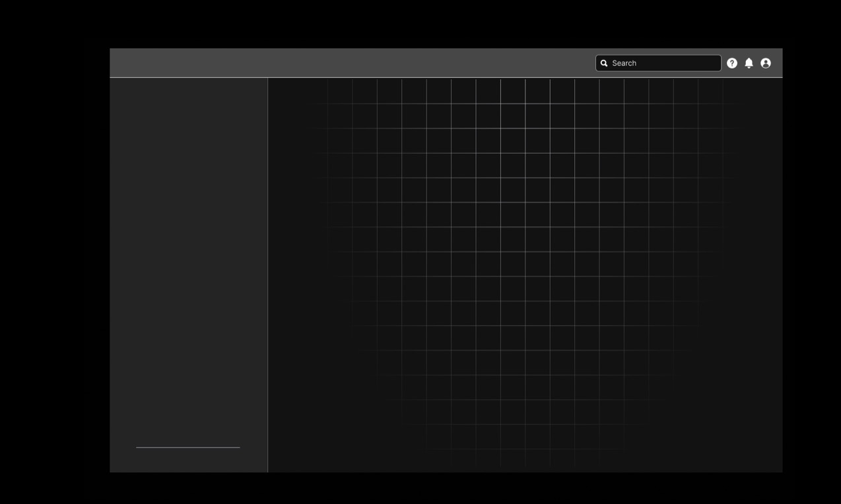
Task: Open notifications bell icon
Action: [x=749, y=63]
